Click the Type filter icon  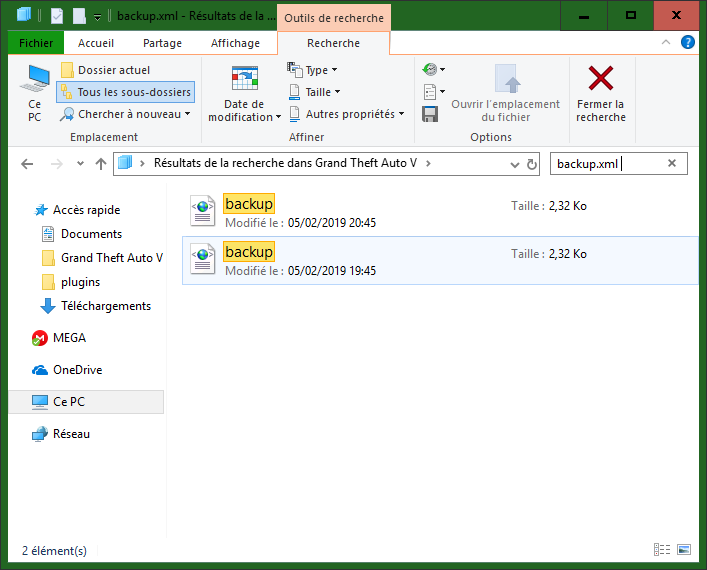click(294, 69)
